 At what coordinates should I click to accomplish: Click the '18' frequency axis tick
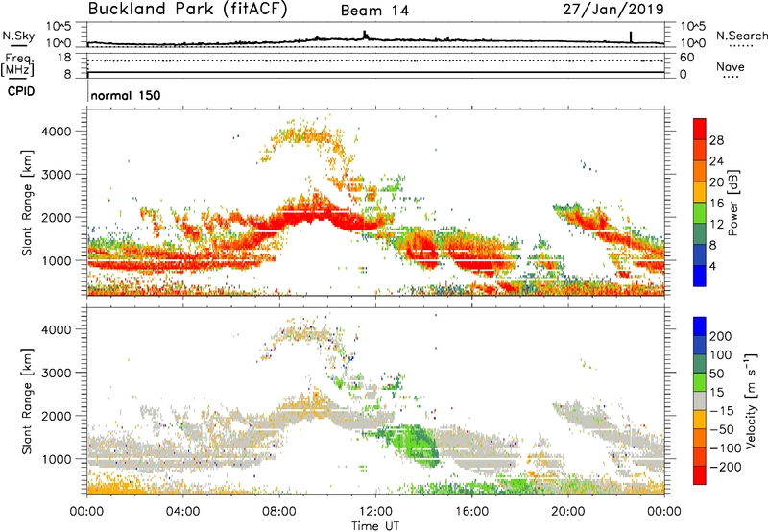pos(64,58)
